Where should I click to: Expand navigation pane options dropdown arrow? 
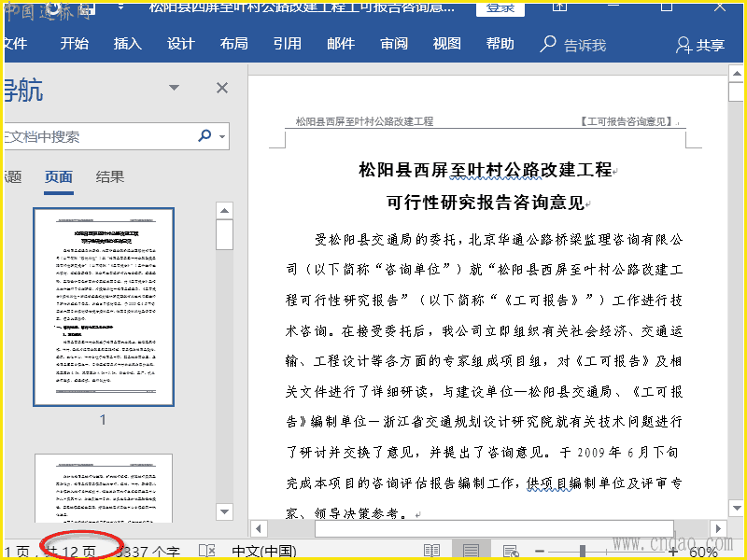(174, 88)
